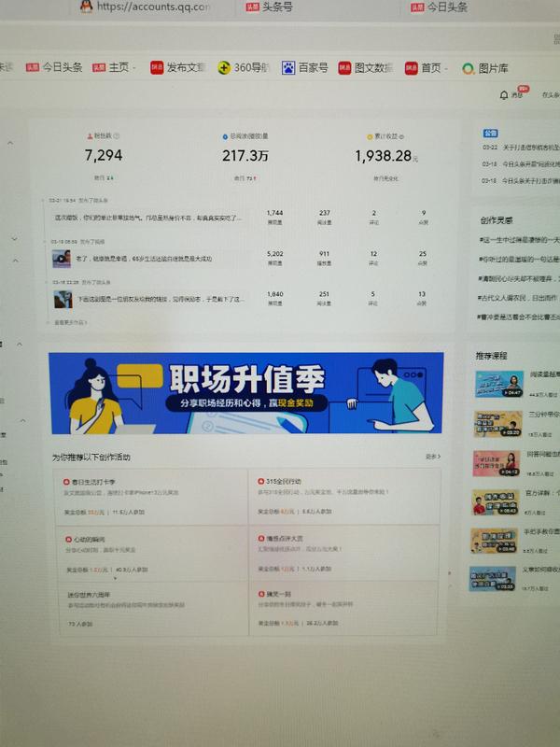Open the #这一生中 inspiration topic

point(519,239)
